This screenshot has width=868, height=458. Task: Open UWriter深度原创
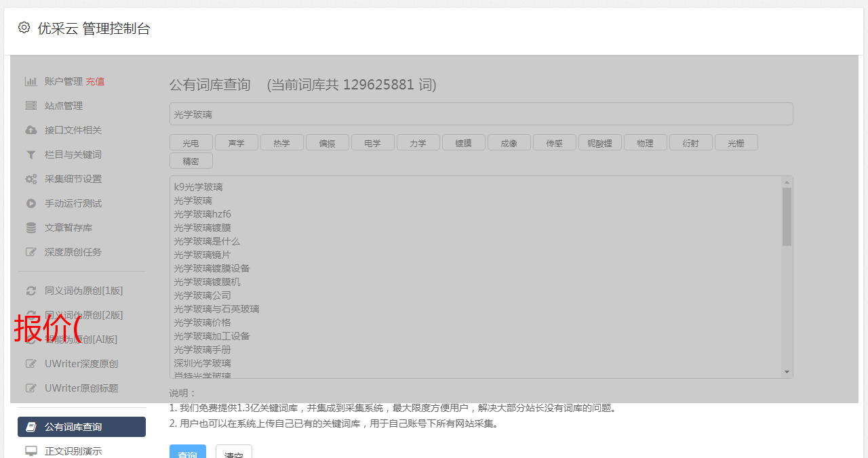[x=81, y=364]
